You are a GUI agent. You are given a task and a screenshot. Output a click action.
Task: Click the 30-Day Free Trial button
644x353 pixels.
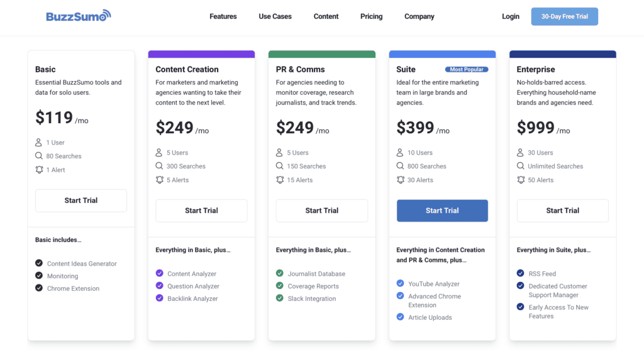click(564, 16)
